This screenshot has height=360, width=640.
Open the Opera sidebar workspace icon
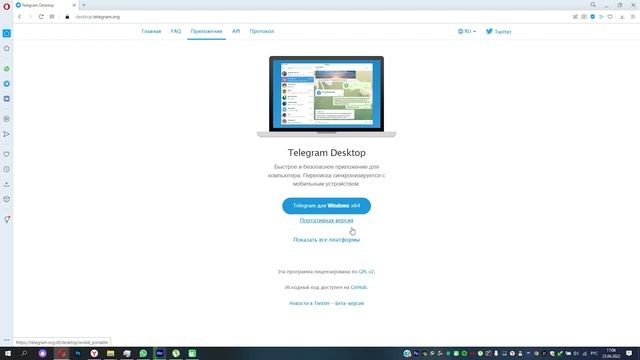click(x=7, y=33)
